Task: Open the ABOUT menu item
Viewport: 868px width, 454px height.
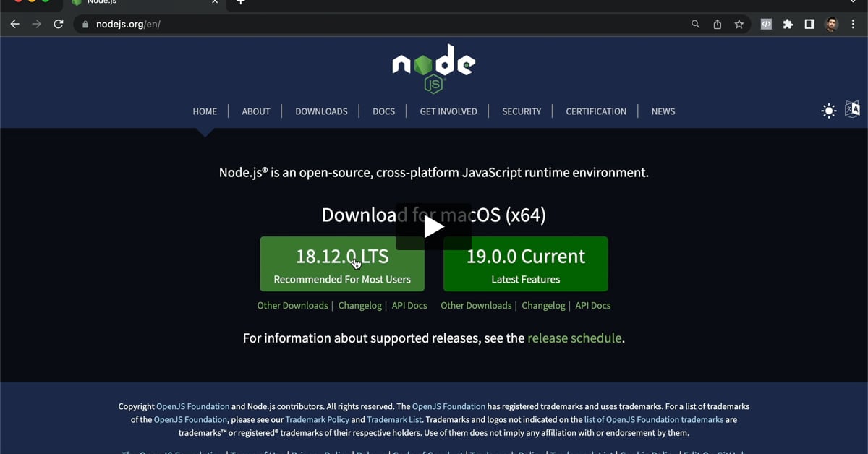Action: pyautogui.click(x=256, y=111)
